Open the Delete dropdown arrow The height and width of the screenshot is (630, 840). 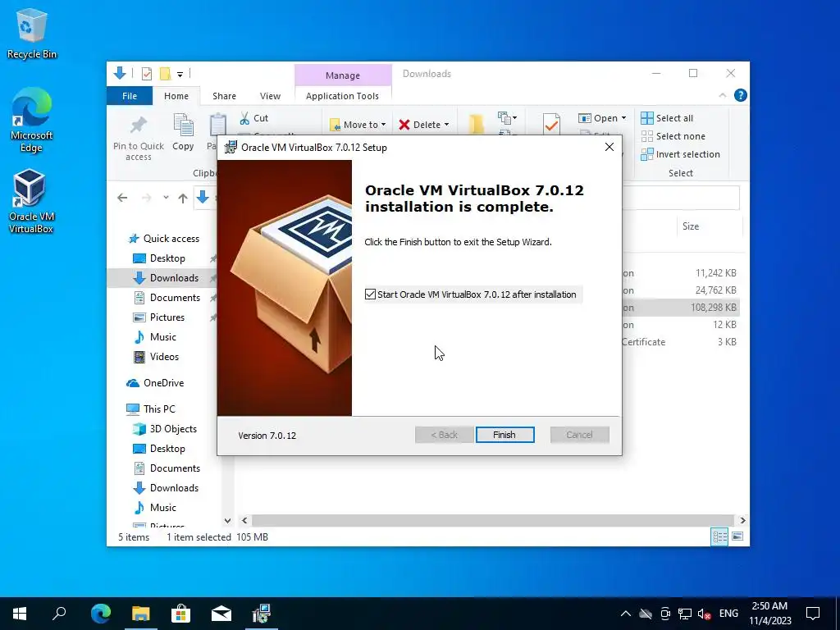coord(446,125)
